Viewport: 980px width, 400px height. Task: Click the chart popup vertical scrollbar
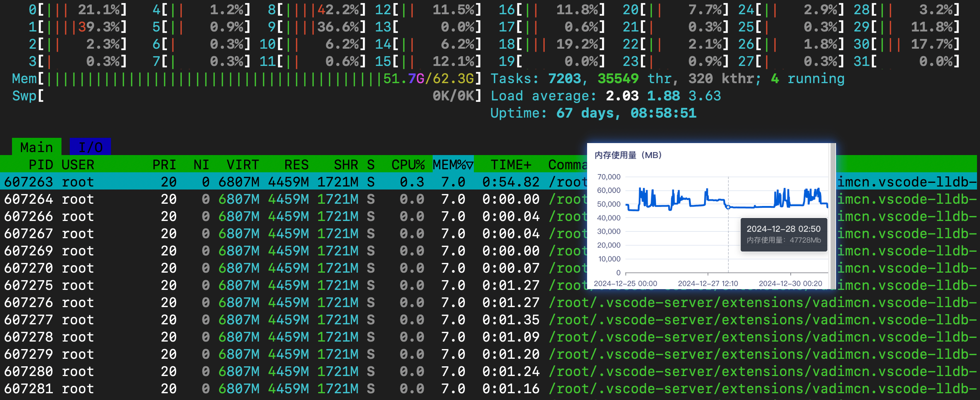tap(833, 216)
